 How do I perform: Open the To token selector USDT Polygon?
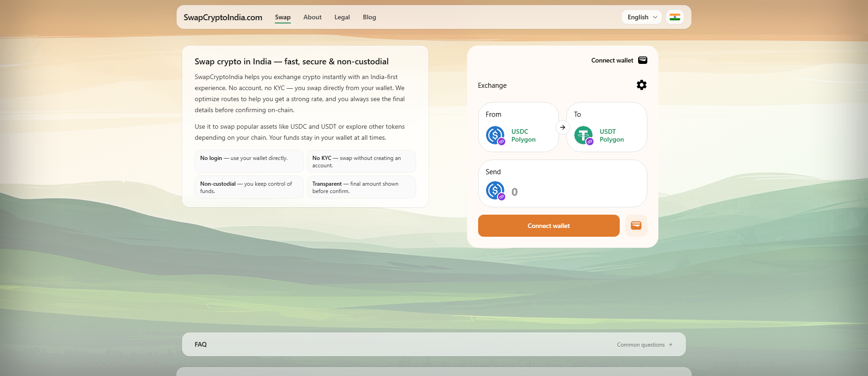(607, 127)
